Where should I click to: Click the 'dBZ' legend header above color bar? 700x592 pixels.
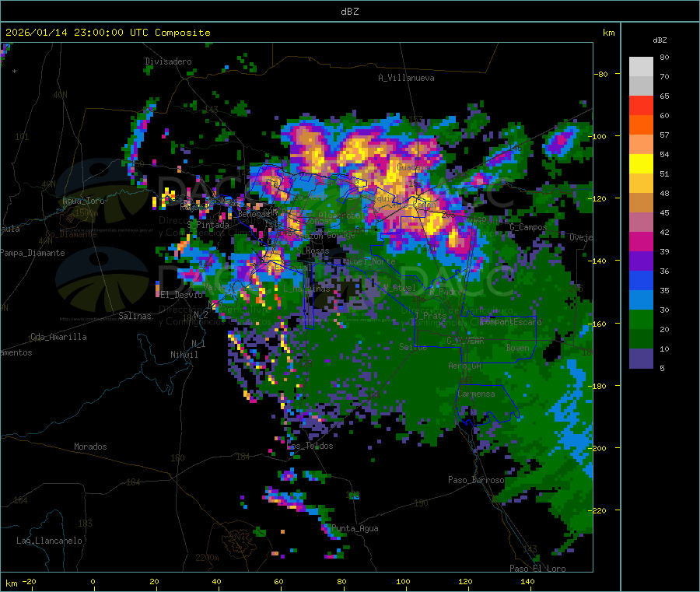pos(660,40)
